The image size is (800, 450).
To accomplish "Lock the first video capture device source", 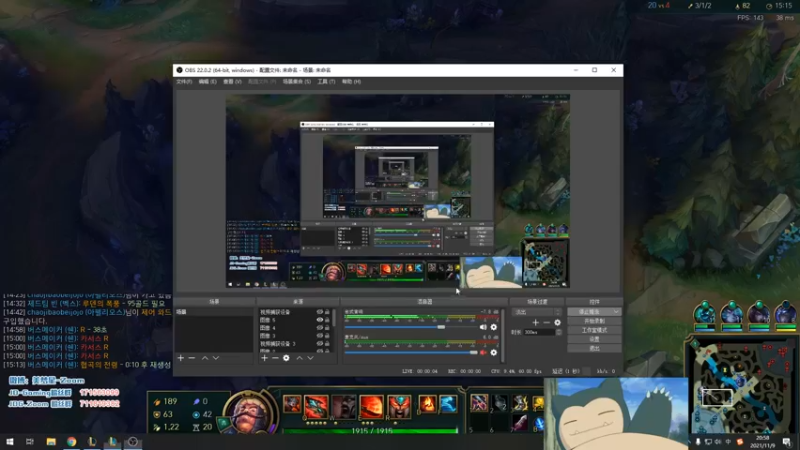I will (x=327, y=312).
